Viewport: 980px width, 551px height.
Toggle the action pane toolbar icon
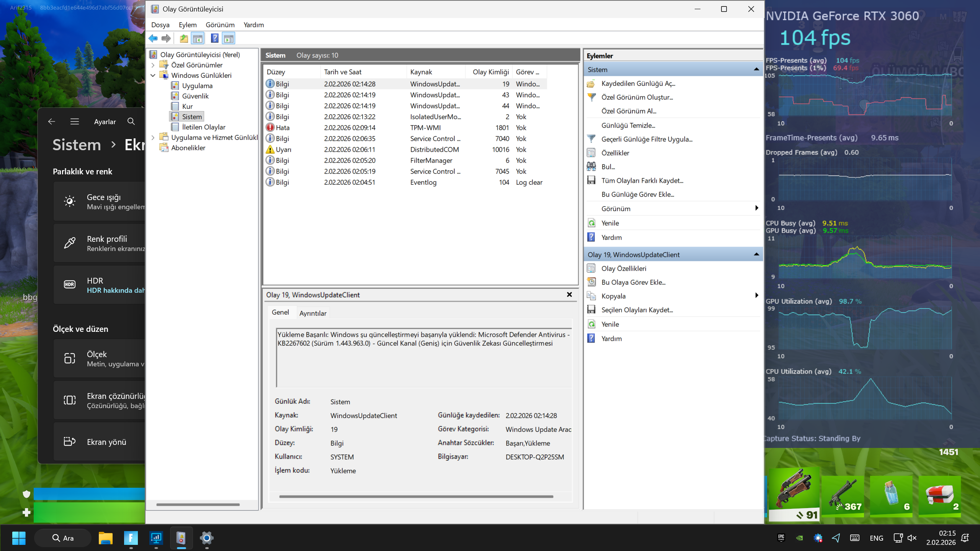pyautogui.click(x=229, y=38)
